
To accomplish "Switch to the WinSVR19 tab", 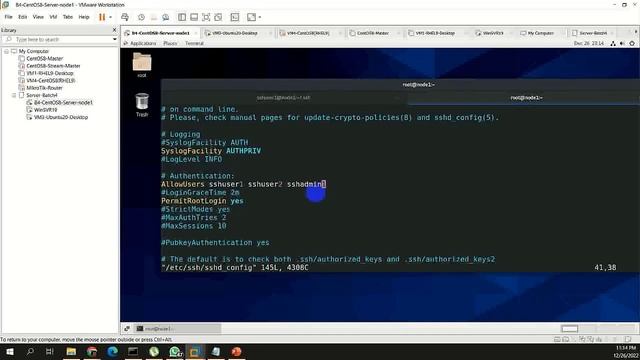I will [x=493, y=33].
